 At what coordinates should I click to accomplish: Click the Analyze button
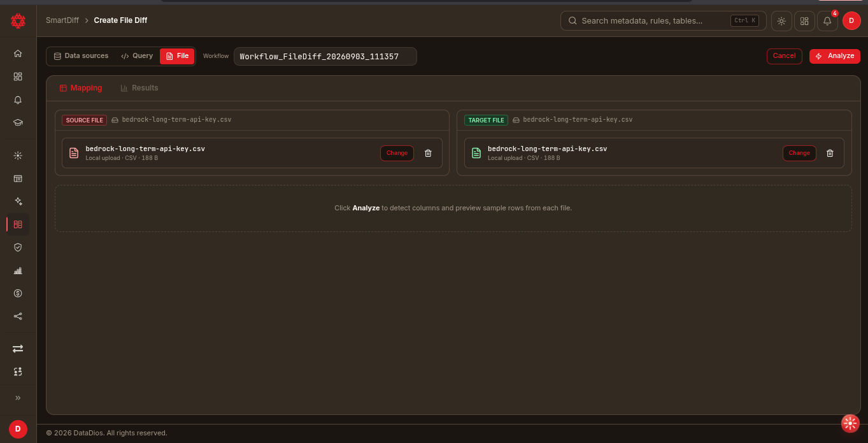click(x=834, y=56)
